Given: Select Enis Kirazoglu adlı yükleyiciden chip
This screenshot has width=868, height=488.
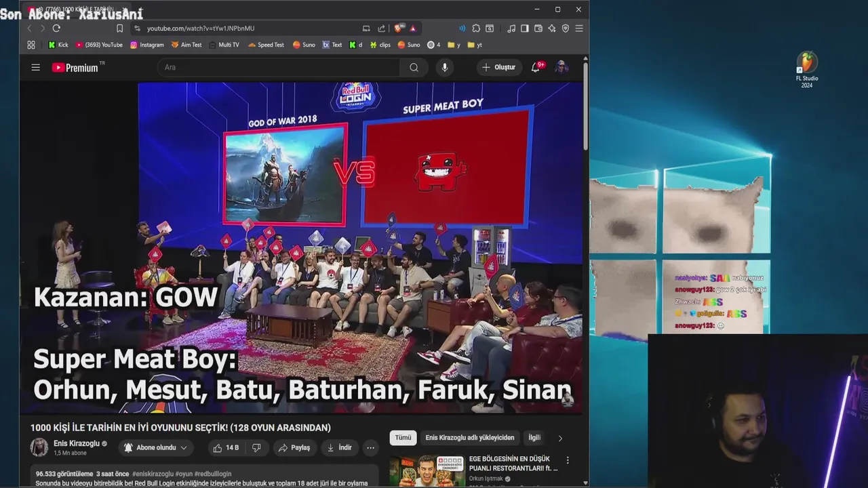Looking at the screenshot, I should [469, 438].
